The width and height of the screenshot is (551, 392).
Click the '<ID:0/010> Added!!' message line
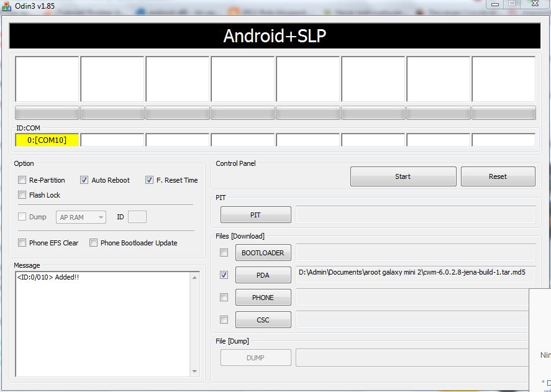[48, 277]
